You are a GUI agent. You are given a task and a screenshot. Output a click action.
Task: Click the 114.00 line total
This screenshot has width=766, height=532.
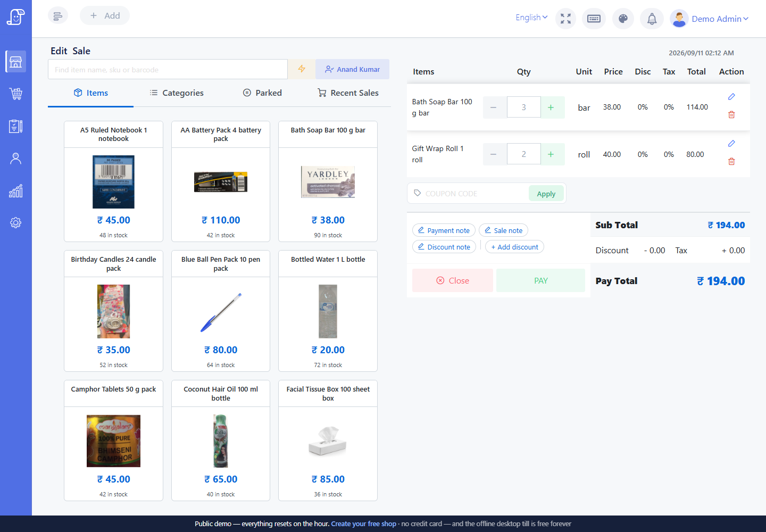pyautogui.click(x=697, y=107)
